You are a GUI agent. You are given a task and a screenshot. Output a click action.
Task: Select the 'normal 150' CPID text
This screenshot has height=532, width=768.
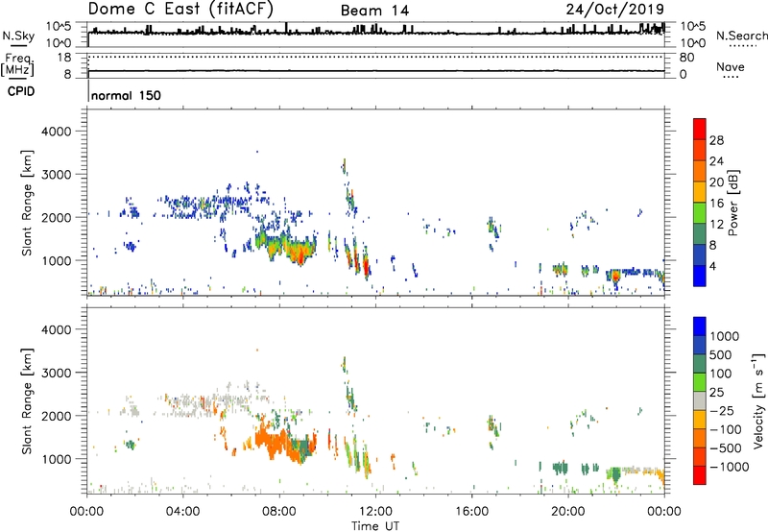[126, 95]
